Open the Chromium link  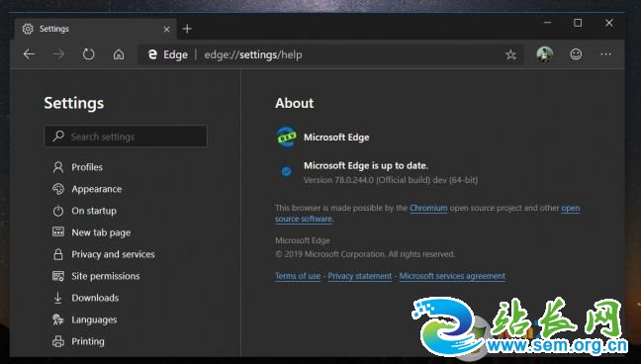pos(428,208)
